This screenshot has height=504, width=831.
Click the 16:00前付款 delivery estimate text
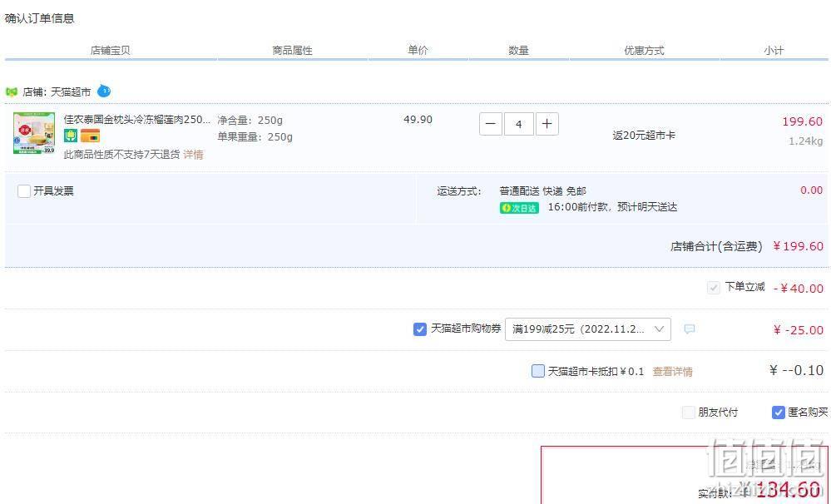(612, 207)
